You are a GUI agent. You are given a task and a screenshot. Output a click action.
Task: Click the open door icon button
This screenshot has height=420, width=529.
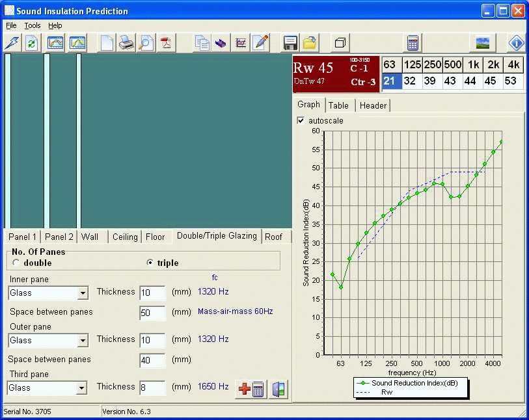[278, 389]
